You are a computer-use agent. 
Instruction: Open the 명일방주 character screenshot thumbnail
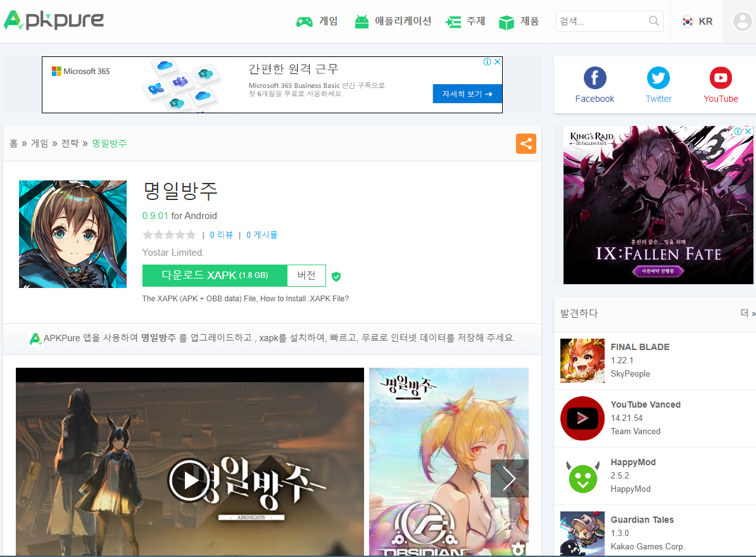[449, 461]
